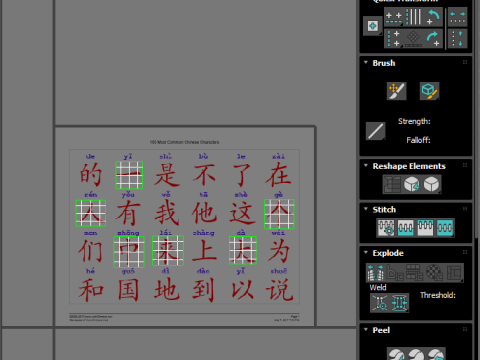480x360 pixels.
Task: Collapse the Stitch rollout
Action: pos(366,209)
